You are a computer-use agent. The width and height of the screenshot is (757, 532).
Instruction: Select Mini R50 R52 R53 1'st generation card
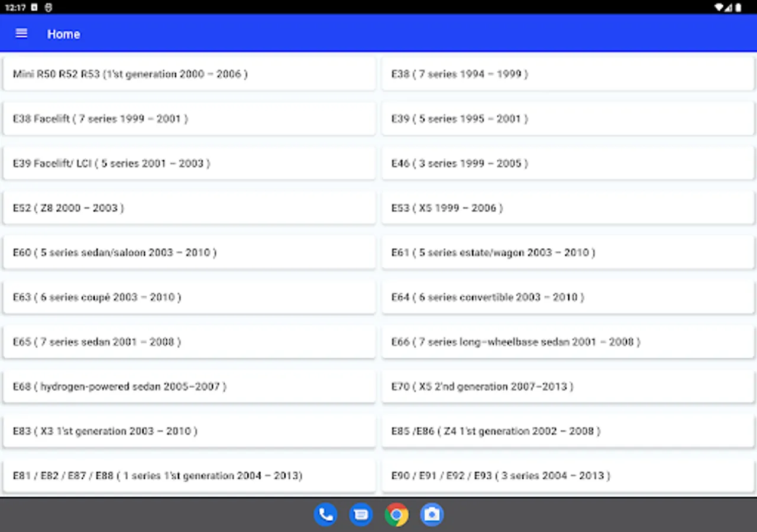click(x=189, y=74)
